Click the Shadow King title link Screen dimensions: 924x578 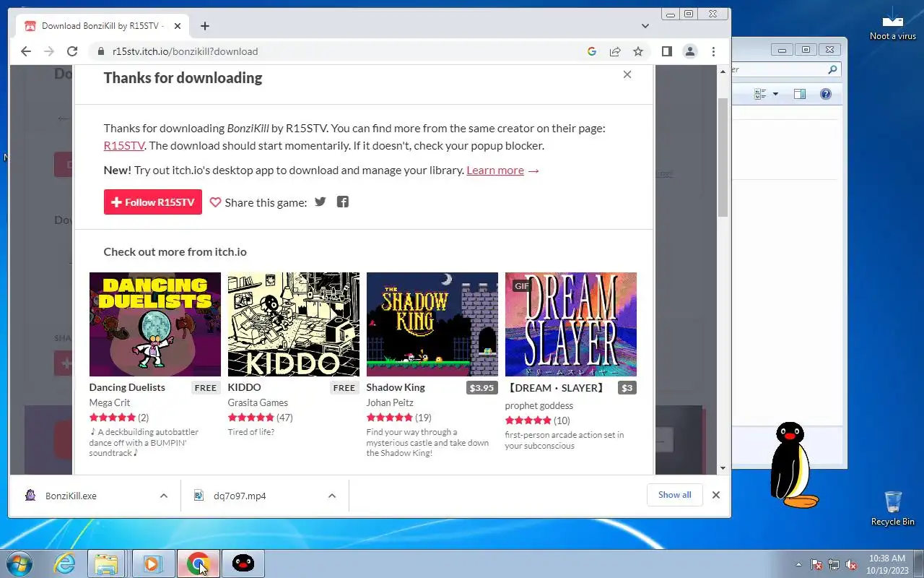[x=396, y=387]
